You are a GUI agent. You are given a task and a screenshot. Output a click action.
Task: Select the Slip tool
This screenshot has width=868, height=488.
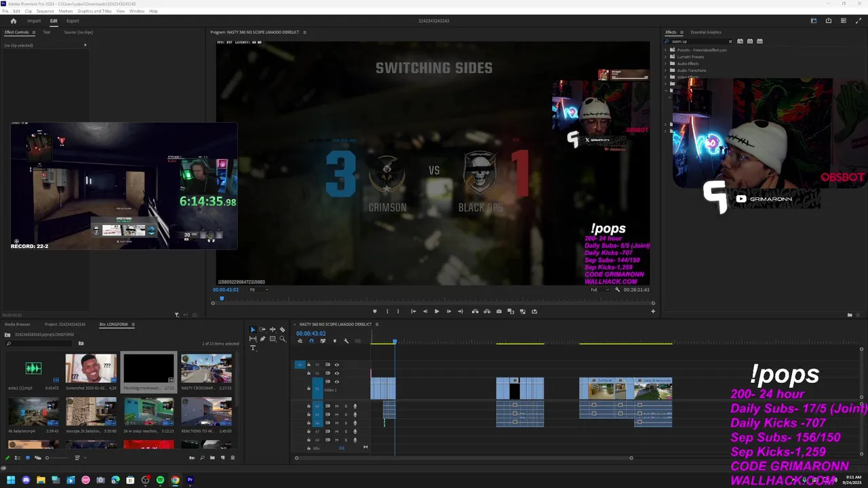253,339
